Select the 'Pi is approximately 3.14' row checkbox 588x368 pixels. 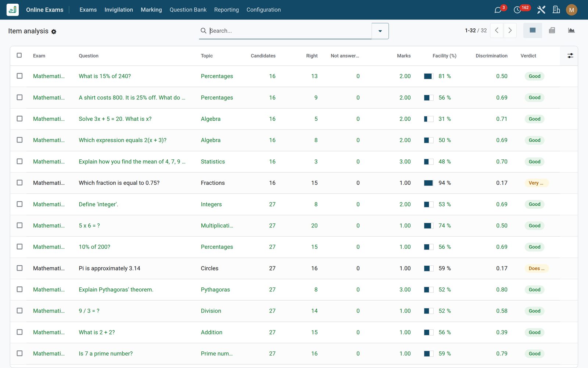point(19,268)
